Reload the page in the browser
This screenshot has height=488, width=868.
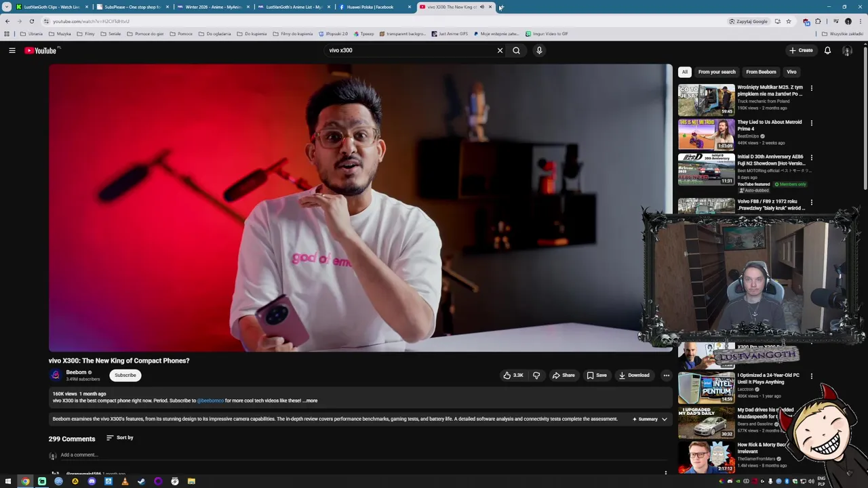pos(31,21)
